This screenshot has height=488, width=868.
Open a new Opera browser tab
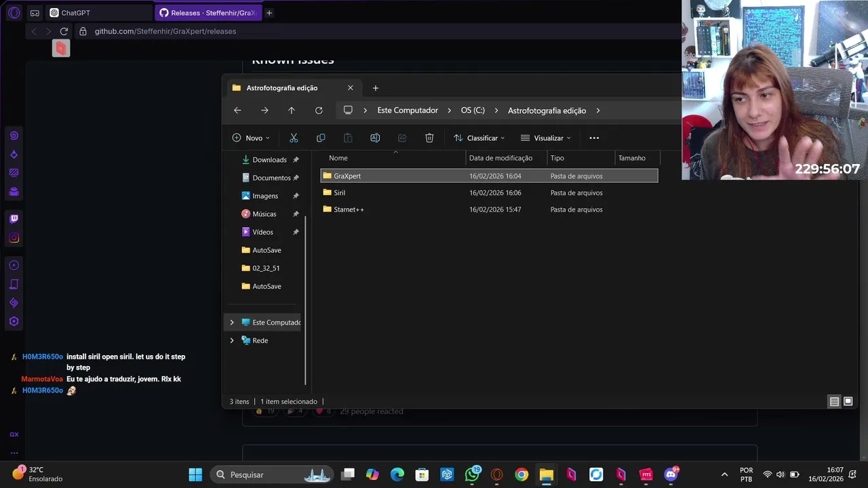269,13
